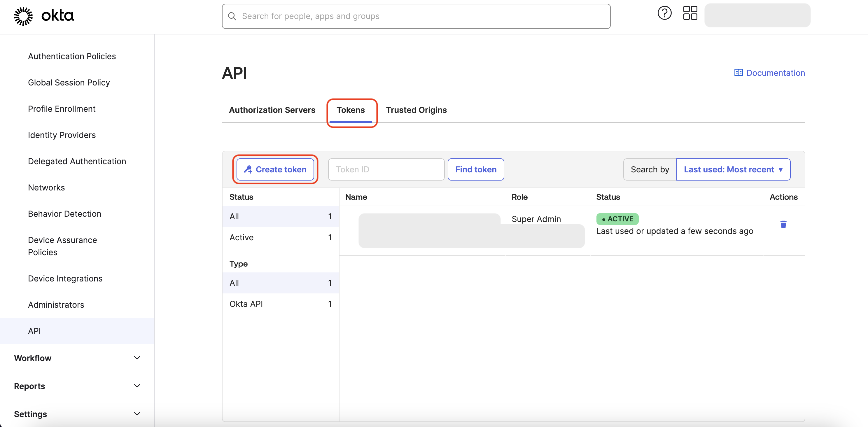Viewport: 868px width, 427px height.
Task: Switch to the Tokens tab
Action: [350, 110]
